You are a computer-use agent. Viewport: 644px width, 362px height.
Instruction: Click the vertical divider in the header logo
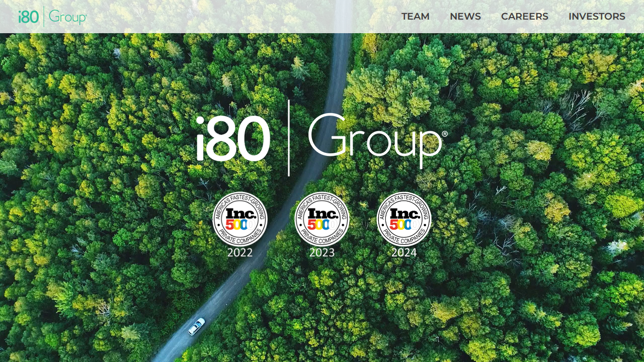pos(44,17)
